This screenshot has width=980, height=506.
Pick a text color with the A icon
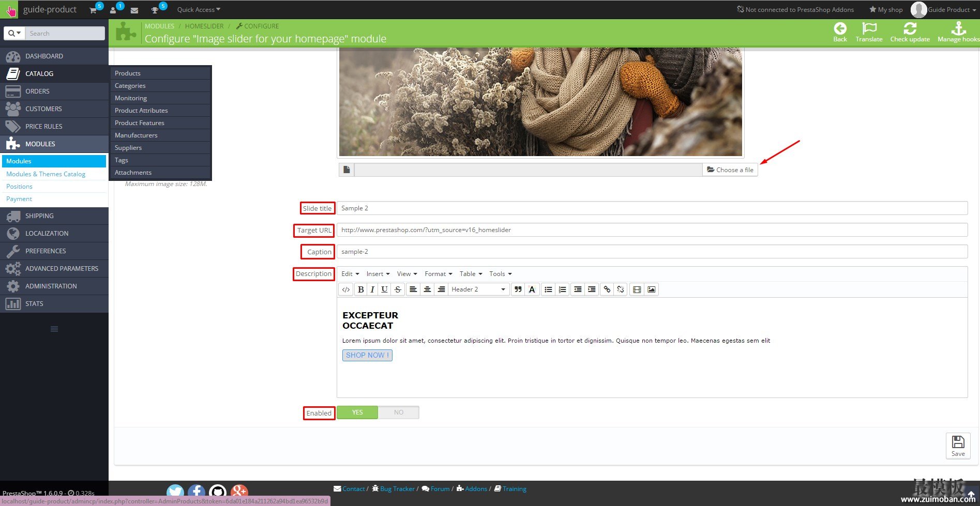click(x=532, y=289)
